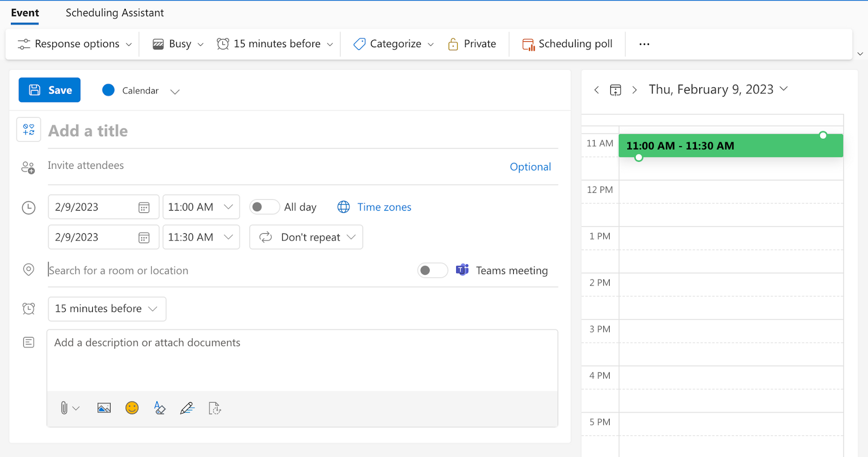Open the Time zones link
The width and height of the screenshot is (868, 457).
pyautogui.click(x=384, y=207)
